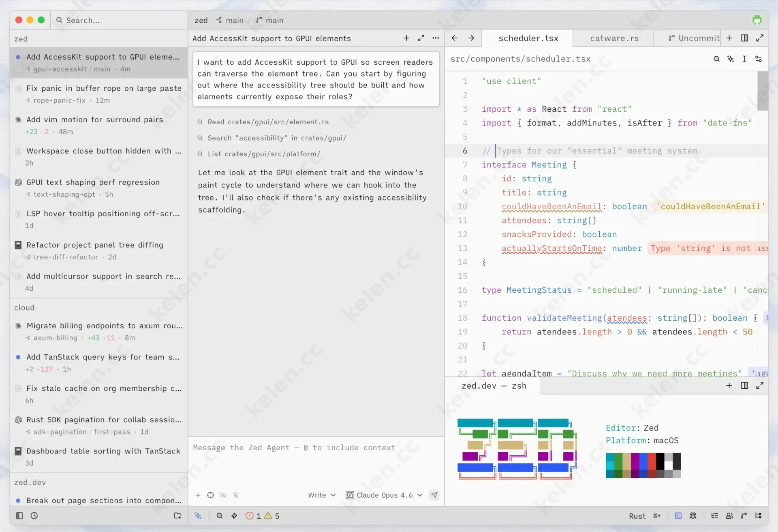Switch to the catware.rs tab
Screen dimensions: 778x532
point(614,38)
